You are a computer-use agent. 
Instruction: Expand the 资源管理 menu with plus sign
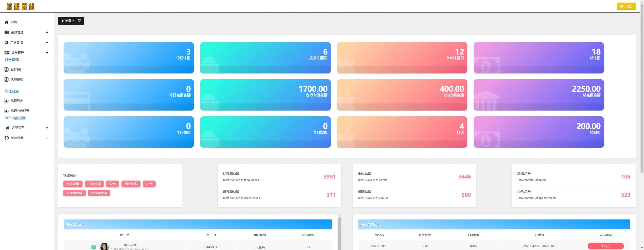click(x=47, y=32)
